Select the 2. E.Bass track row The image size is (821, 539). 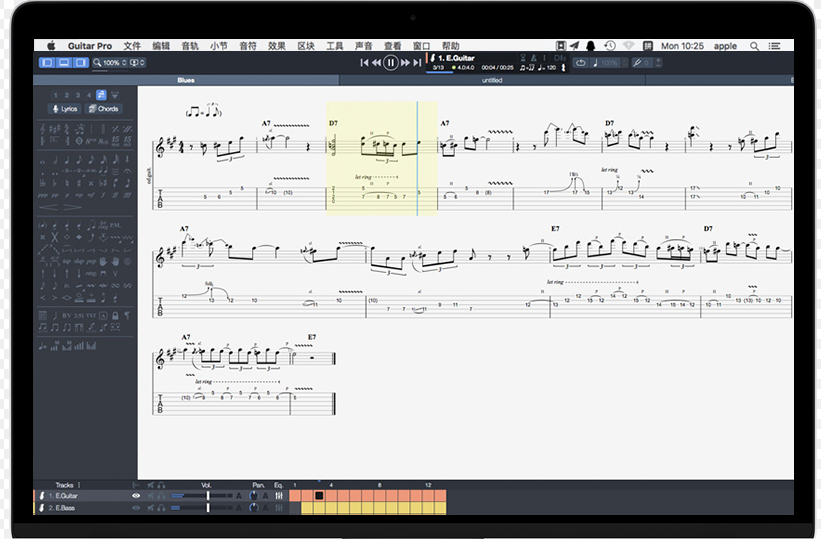[x=161, y=508]
